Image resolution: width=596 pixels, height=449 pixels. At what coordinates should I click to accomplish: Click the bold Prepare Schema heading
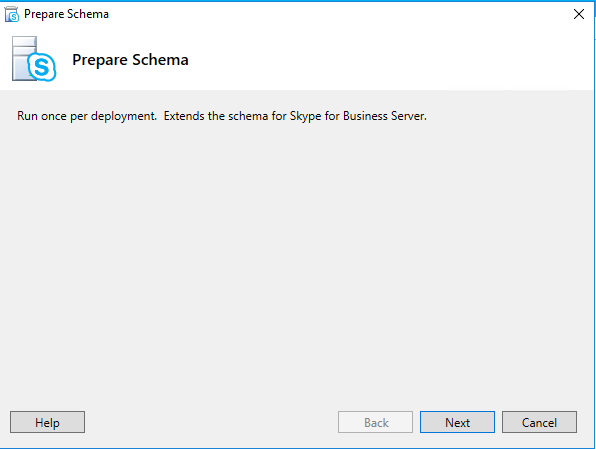click(130, 60)
